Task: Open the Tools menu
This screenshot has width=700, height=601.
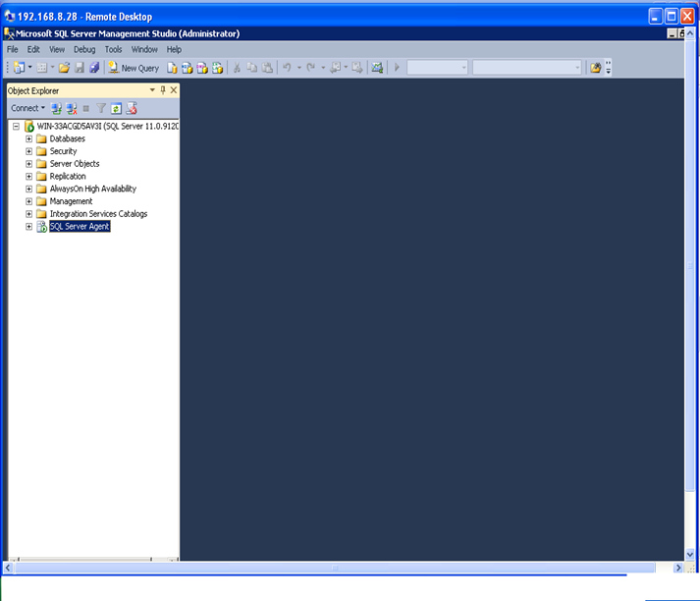Action: click(x=113, y=49)
